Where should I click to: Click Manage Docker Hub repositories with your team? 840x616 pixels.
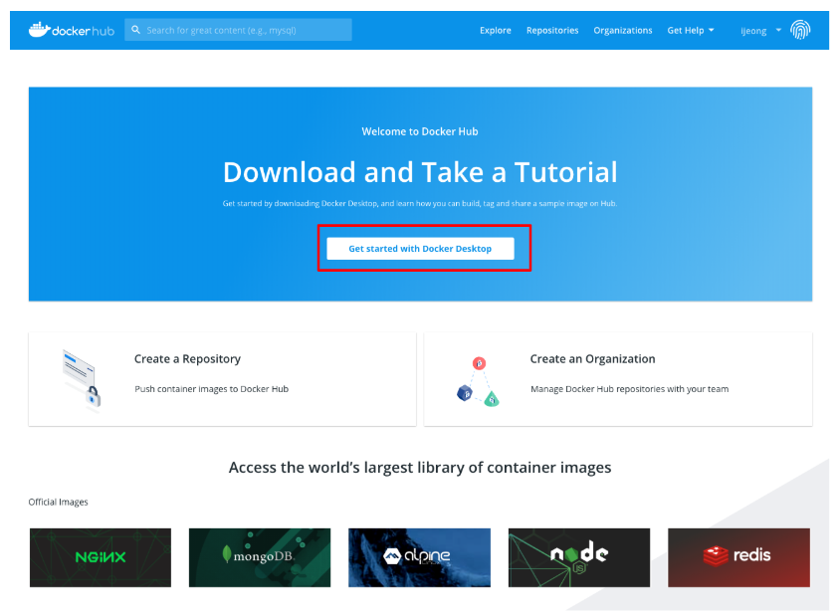coord(629,389)
